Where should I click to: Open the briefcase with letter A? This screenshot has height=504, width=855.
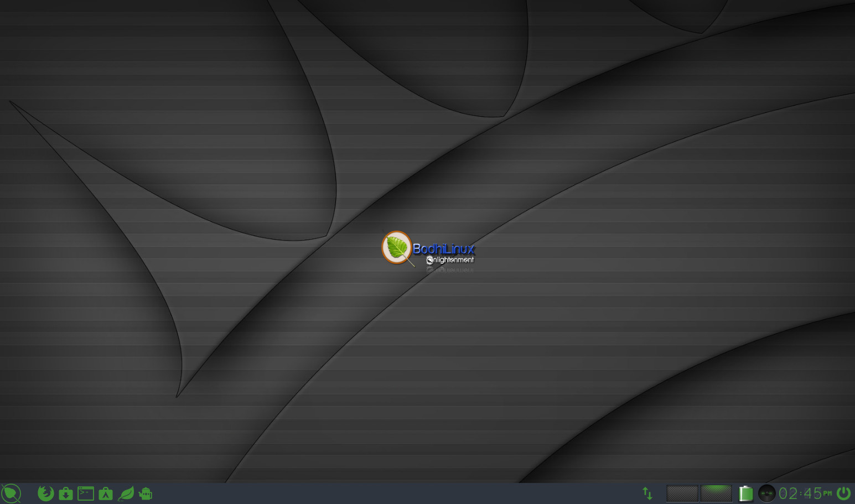tap(106, 493)
